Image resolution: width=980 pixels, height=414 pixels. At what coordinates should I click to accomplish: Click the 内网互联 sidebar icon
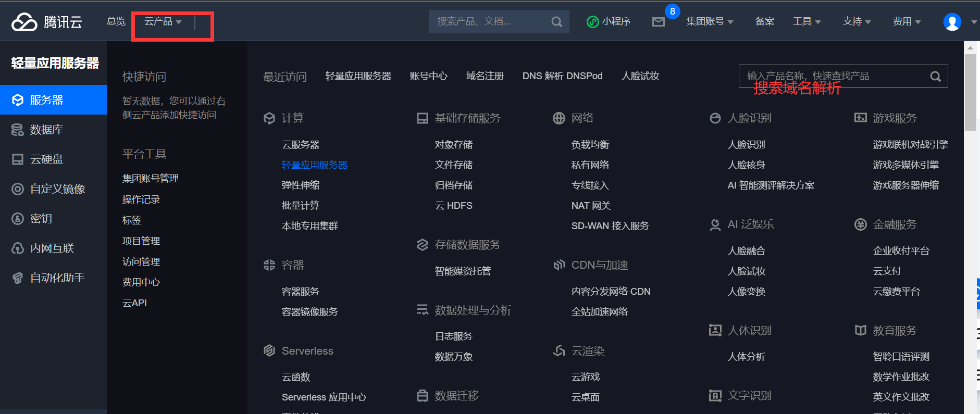[18, 248]
